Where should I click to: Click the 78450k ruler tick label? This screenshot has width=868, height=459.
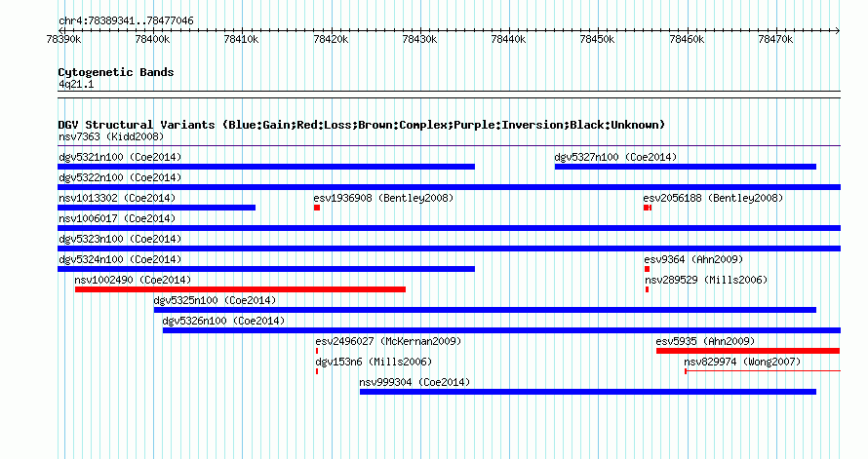click(597, 40)
